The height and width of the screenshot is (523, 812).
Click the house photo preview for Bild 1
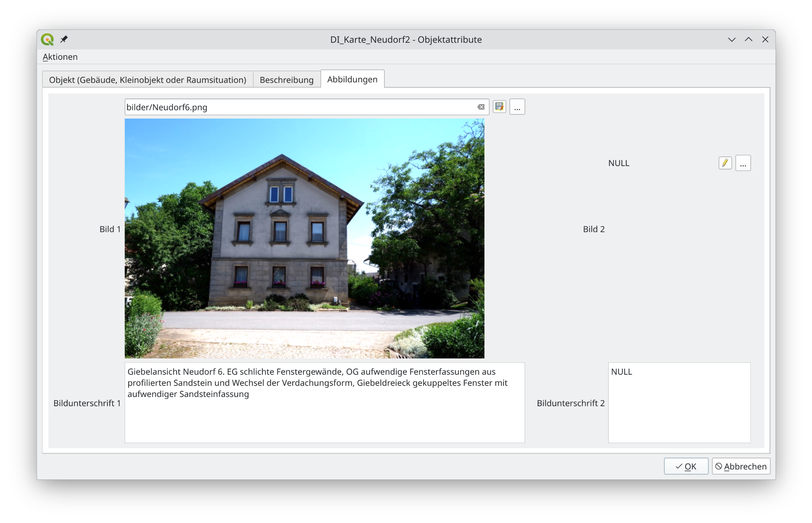[304, 238]
